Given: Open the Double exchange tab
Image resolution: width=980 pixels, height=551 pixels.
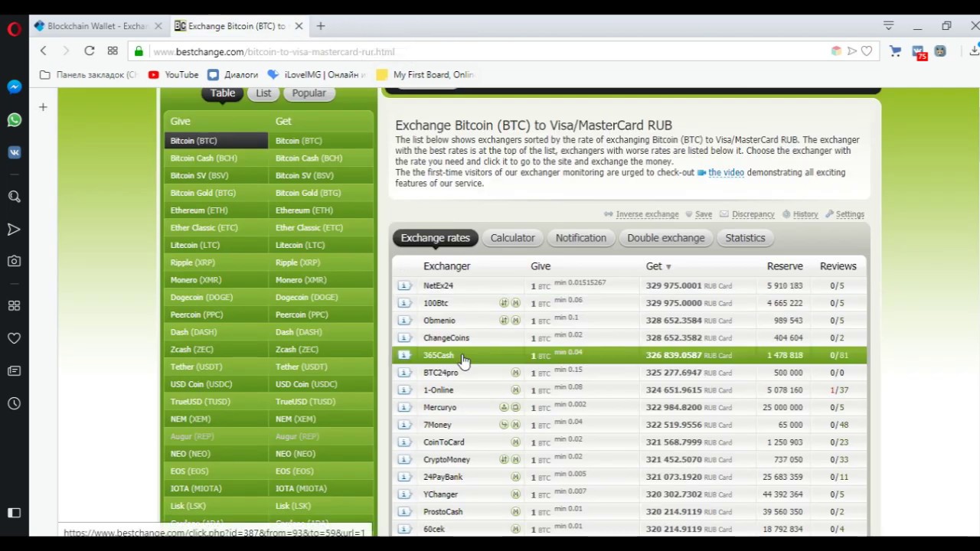Looking at the screenshot, I should (665, 238).
